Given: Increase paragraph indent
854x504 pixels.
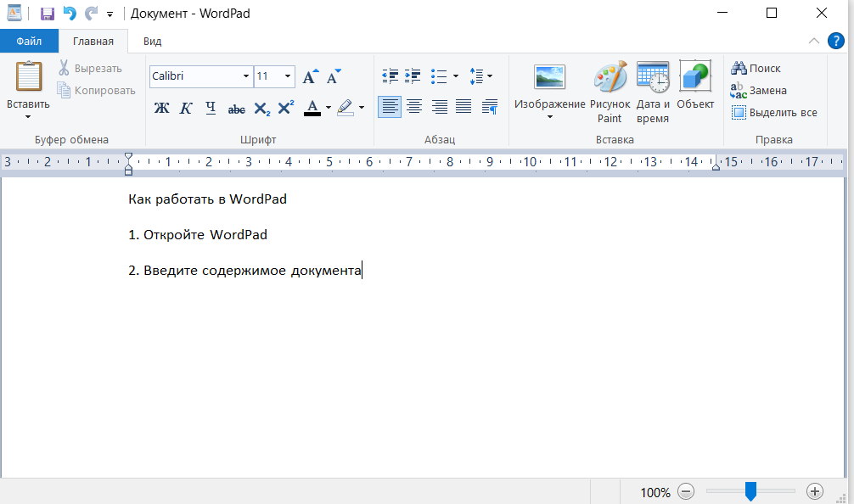Looking at the screenshot, I should [x=413, y=76].
